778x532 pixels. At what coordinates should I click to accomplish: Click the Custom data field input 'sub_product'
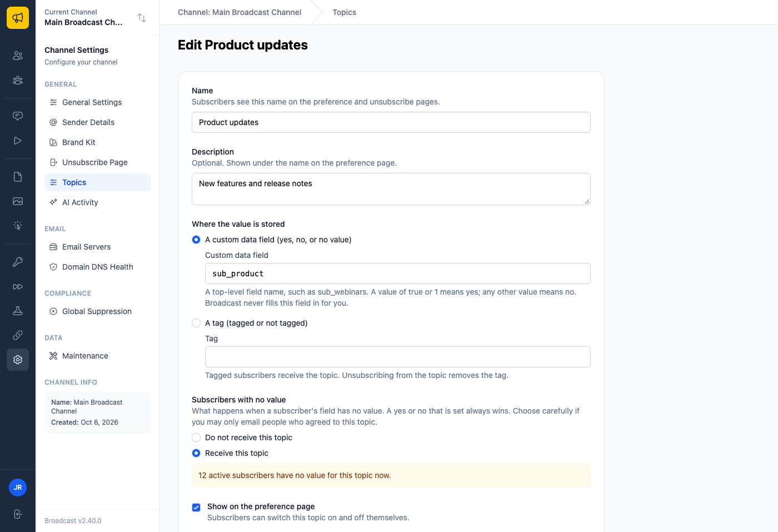[398, 274]
